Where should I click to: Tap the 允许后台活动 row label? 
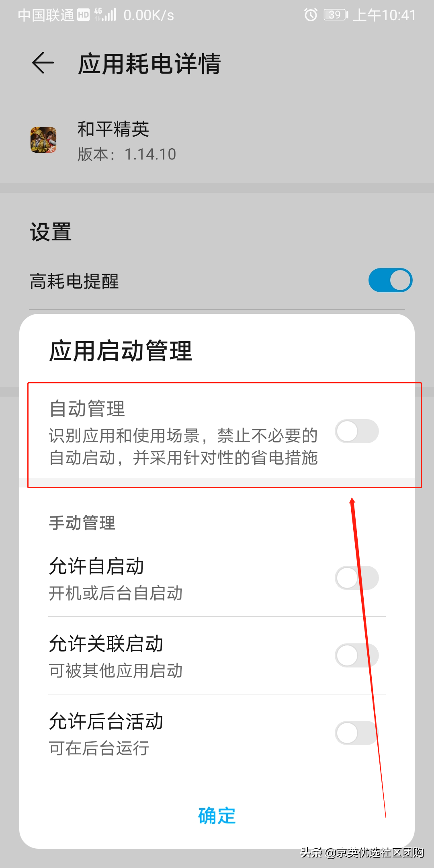point(106,721)
